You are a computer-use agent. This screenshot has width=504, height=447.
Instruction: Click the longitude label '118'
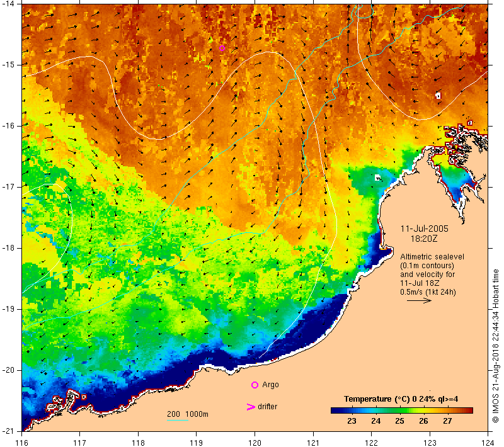tap(138, 443)
